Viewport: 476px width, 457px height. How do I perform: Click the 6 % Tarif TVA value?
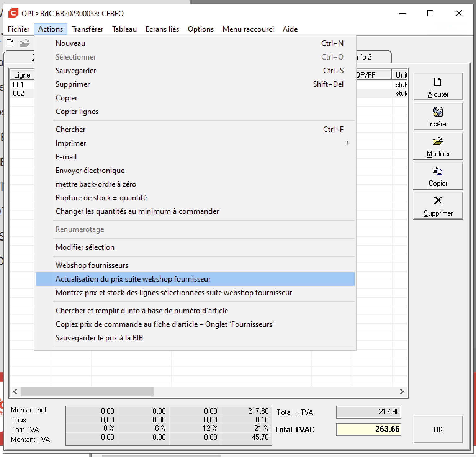(160, 428)
